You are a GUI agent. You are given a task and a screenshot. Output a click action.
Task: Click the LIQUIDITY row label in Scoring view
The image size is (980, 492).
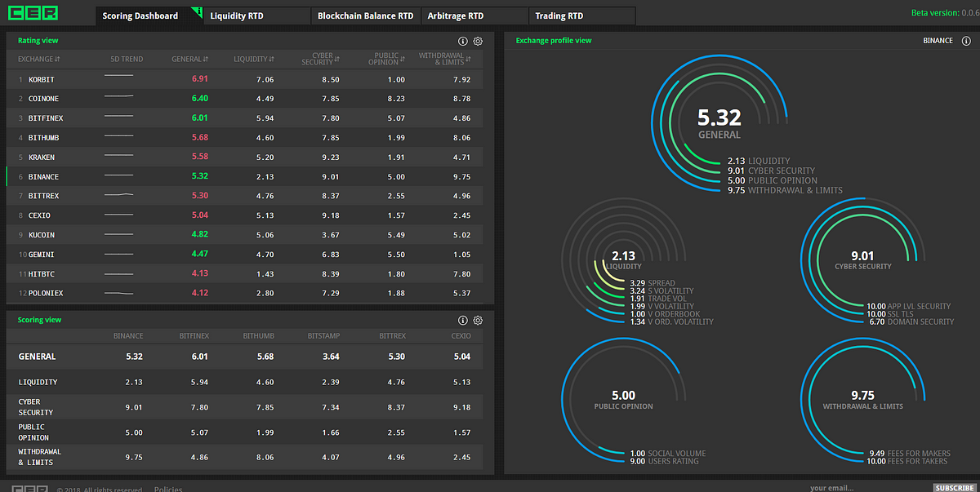(x=38, y=382)
